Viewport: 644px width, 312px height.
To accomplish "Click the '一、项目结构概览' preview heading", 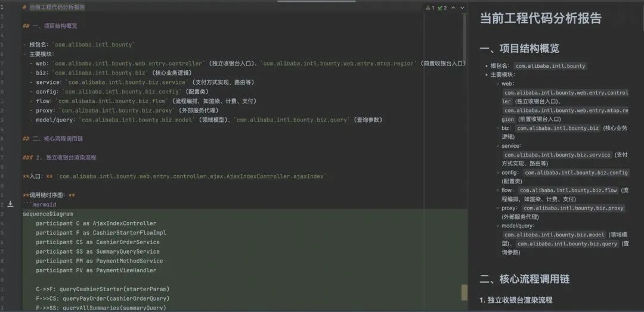I will tap(519, 49).
